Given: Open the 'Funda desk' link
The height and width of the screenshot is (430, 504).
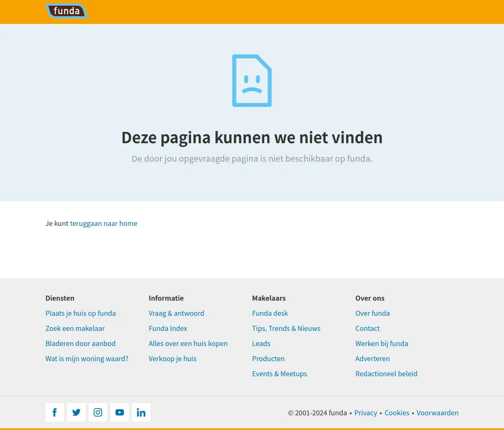Looking at the screenshot, I should tap(270, 313).
